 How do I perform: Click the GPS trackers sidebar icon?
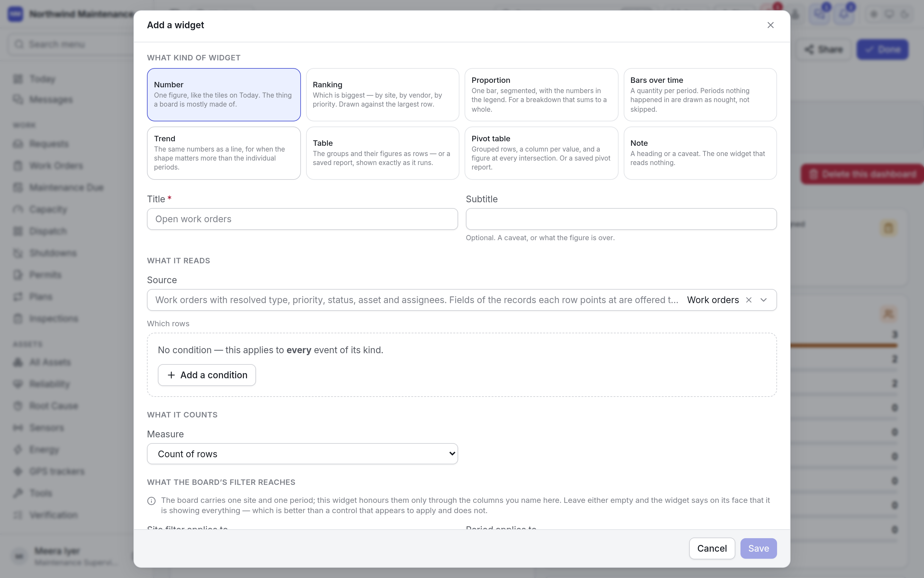pyautogui.click(x=18, y=471)
